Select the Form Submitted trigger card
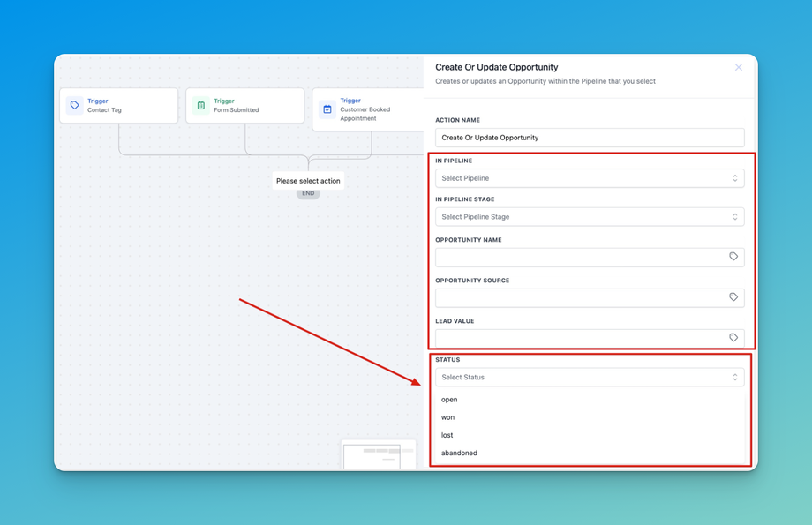 [245, 106]
